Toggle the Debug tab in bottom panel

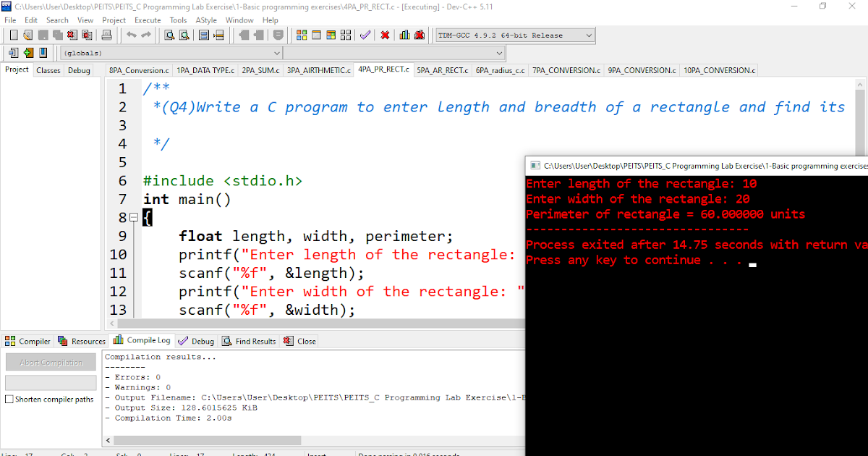coord(196,341)
